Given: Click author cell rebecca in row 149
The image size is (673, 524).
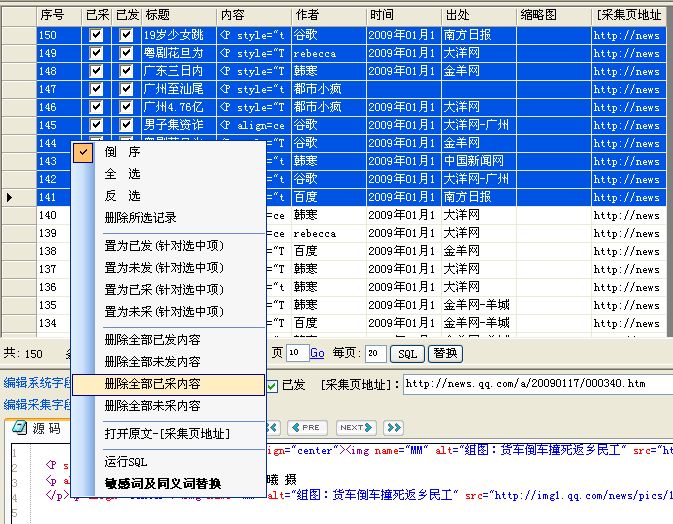Looking at the screenshot, I should [x=329, y=53].
